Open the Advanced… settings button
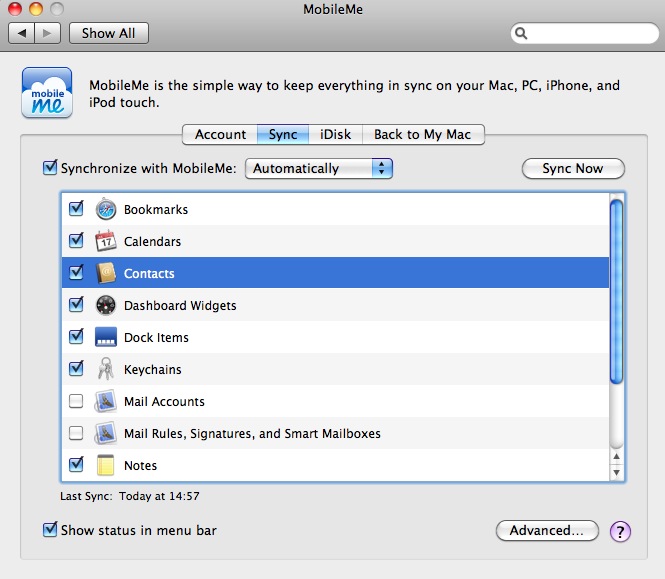This screenshot has height=579, width=665. point(547,531)
